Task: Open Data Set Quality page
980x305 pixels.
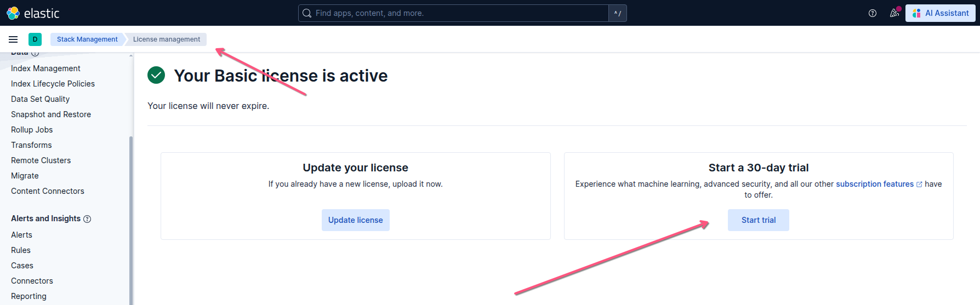Action: click(x=40, y=99)
